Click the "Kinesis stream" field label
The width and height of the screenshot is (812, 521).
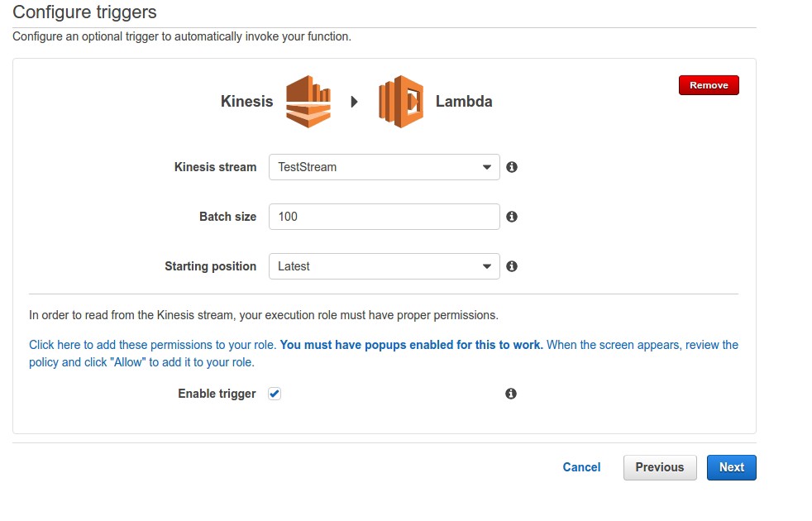[215, 167]
